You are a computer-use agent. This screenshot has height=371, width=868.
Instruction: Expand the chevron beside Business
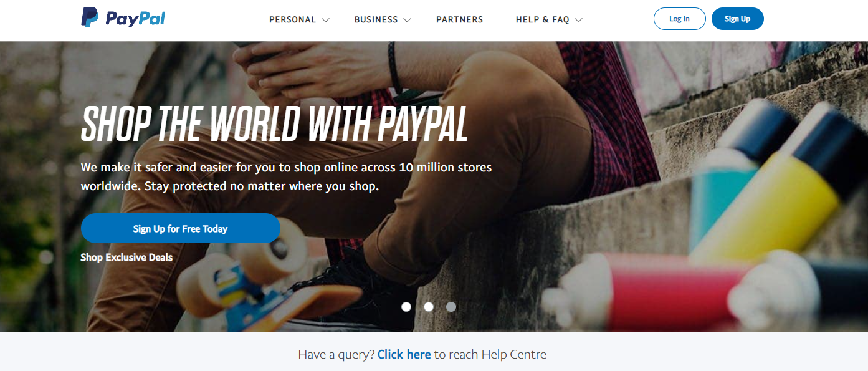408,21
